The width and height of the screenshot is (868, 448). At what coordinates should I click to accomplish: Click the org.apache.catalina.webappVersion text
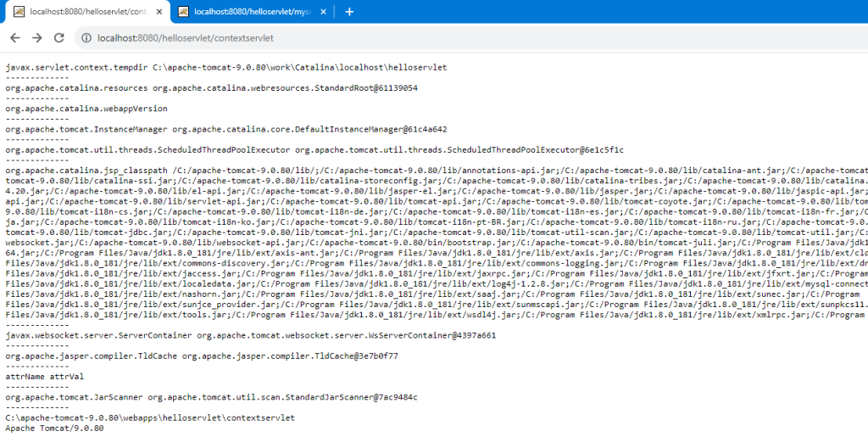coord(86,109)
